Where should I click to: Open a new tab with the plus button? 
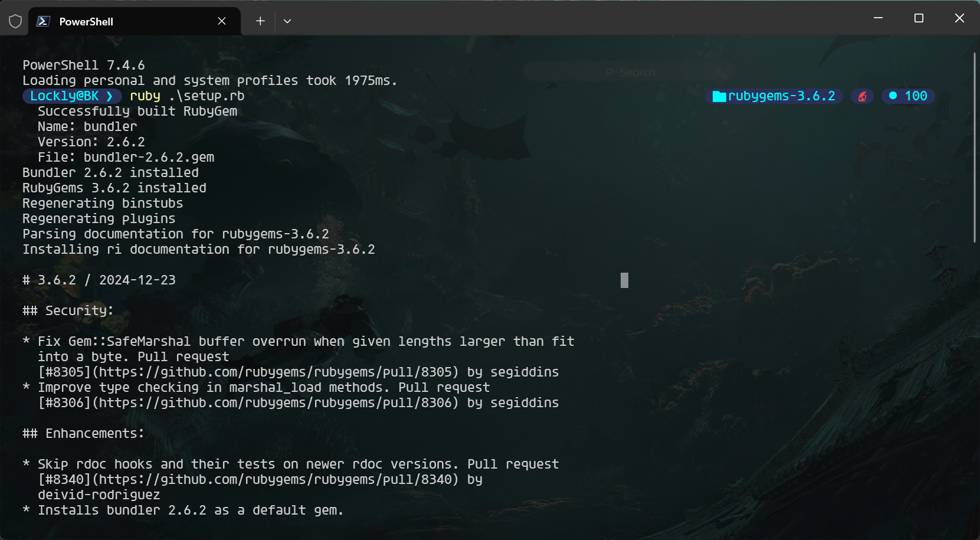[260, 21]
